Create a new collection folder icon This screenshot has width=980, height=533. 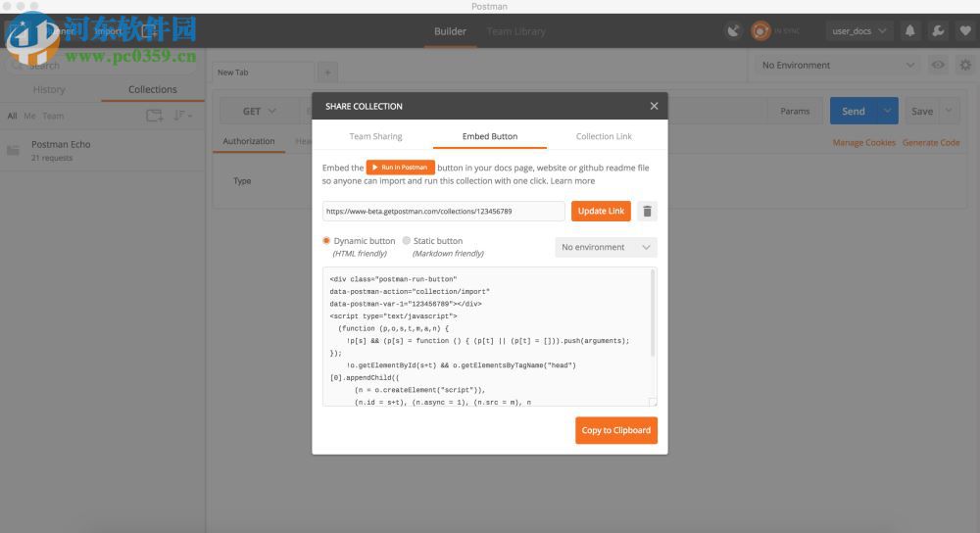click(154, 116)
